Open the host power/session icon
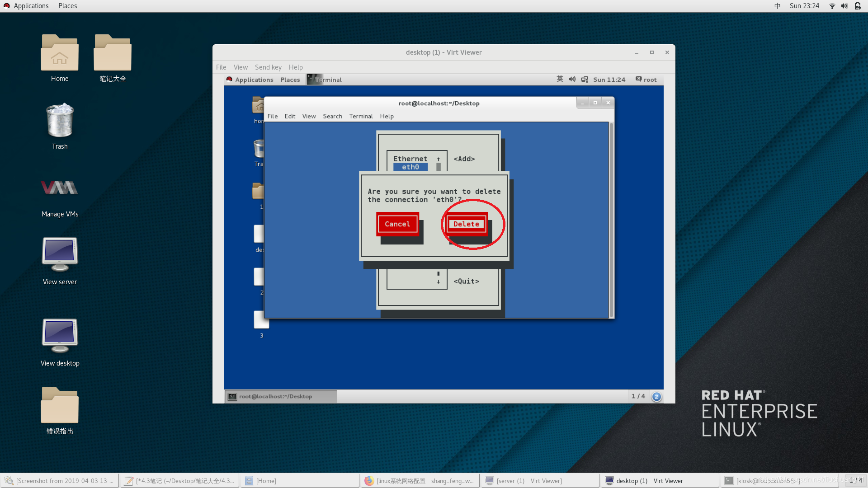The height and width of the screenshot is (488, 868). (x=858, y=6)
